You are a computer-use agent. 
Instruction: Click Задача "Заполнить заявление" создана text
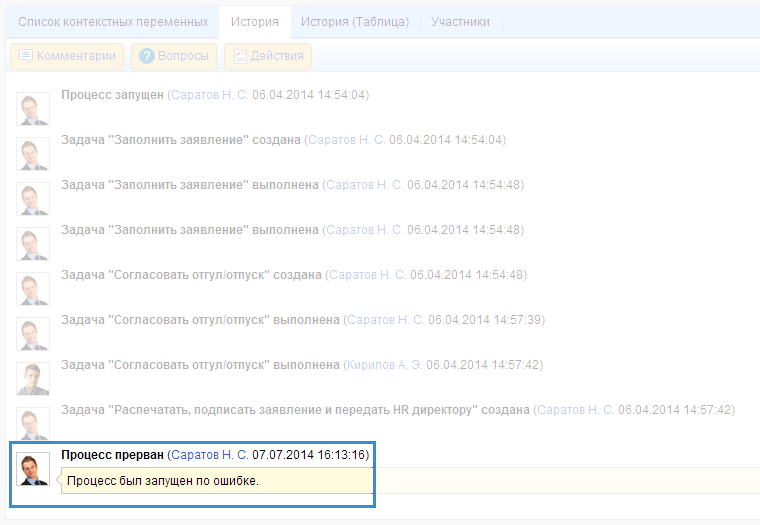tap(181, 140)
